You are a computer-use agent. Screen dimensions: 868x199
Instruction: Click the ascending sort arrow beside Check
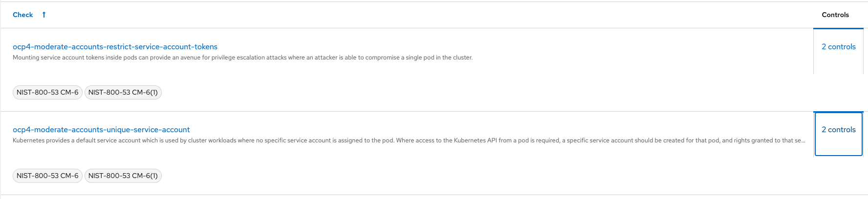44,15
